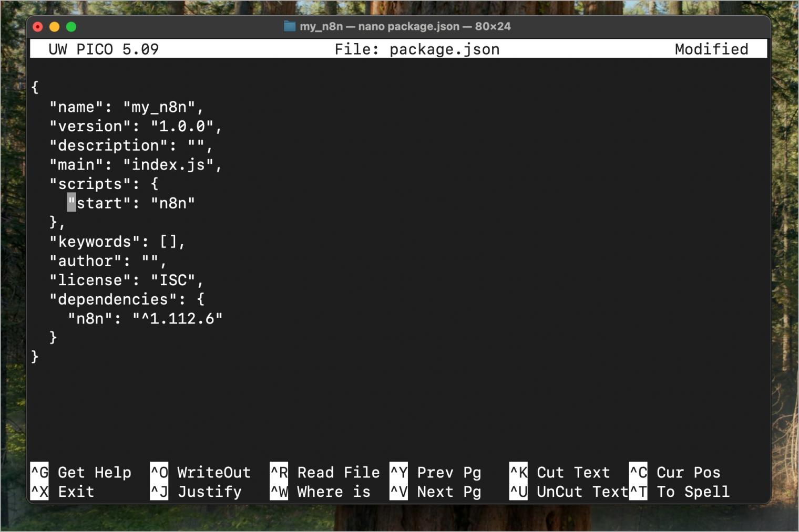Click the ^K Cut Text shortcut
This screenshot has width=799, height=532.
point(559,472)
